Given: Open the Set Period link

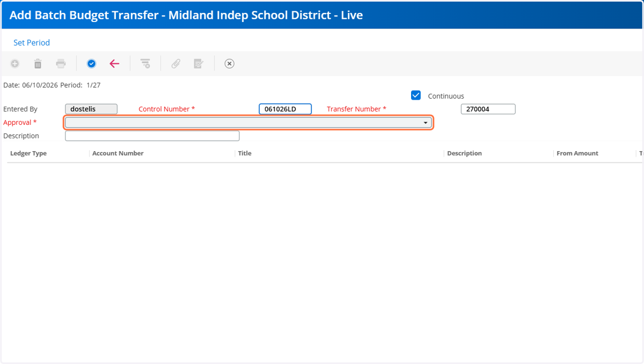Looking at the screenshot, I should (32, 43).
